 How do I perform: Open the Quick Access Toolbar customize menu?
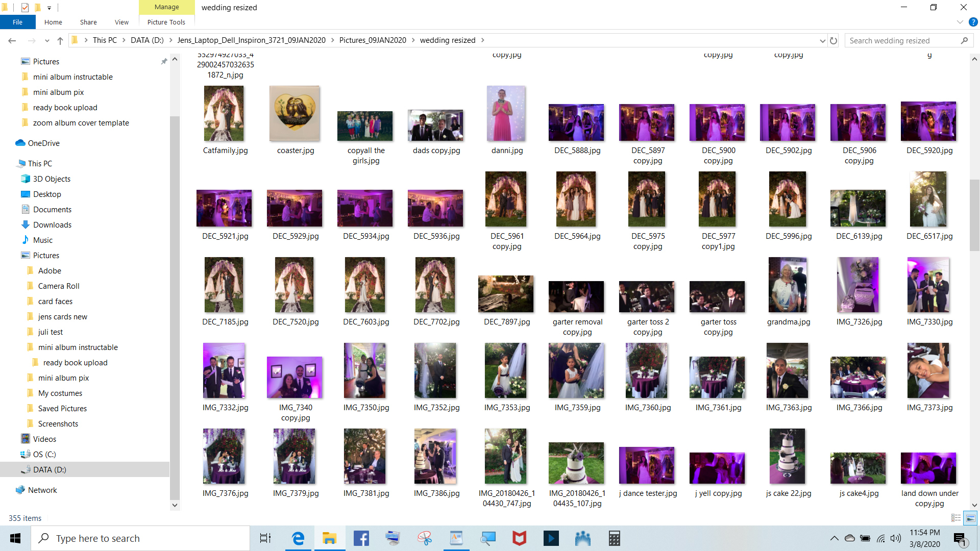[x=49, y=8]
